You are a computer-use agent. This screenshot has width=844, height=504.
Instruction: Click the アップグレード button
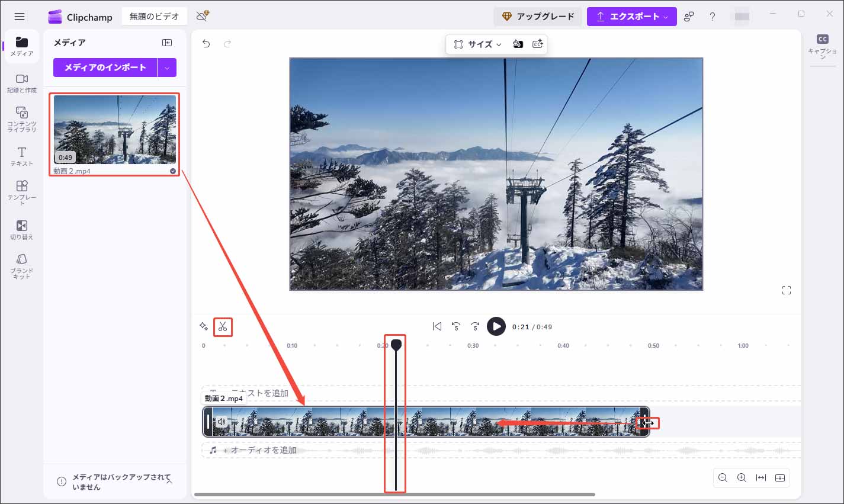pos(537,17)
